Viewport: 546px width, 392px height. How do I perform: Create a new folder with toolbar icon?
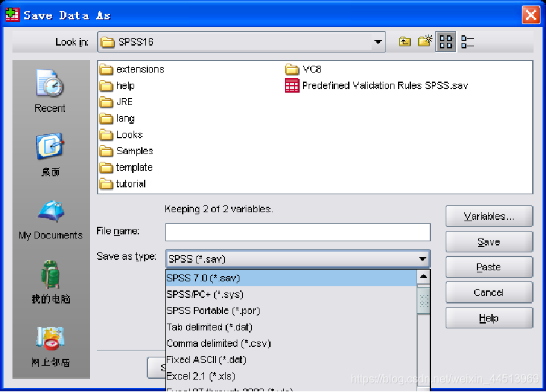coord(425,41)
